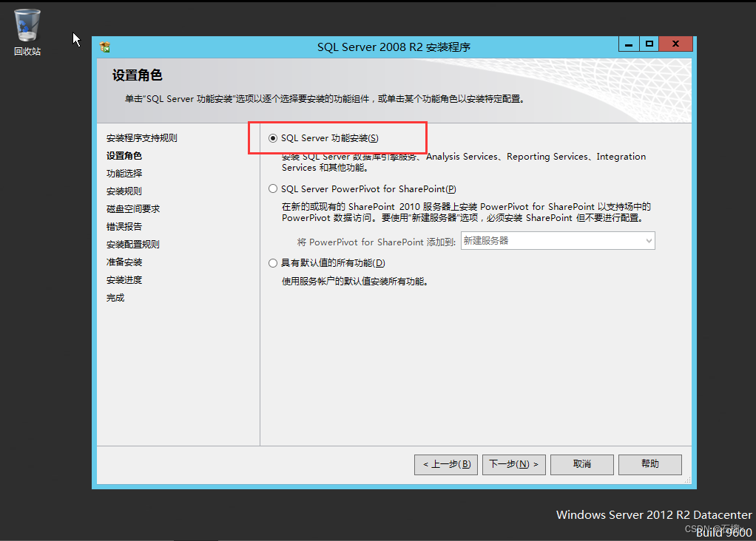Image resolution: width=756 pixels, height=541 pixels.
Task: Select 安装配置规则 step in sidebar
Action: [x=133, y=245]
